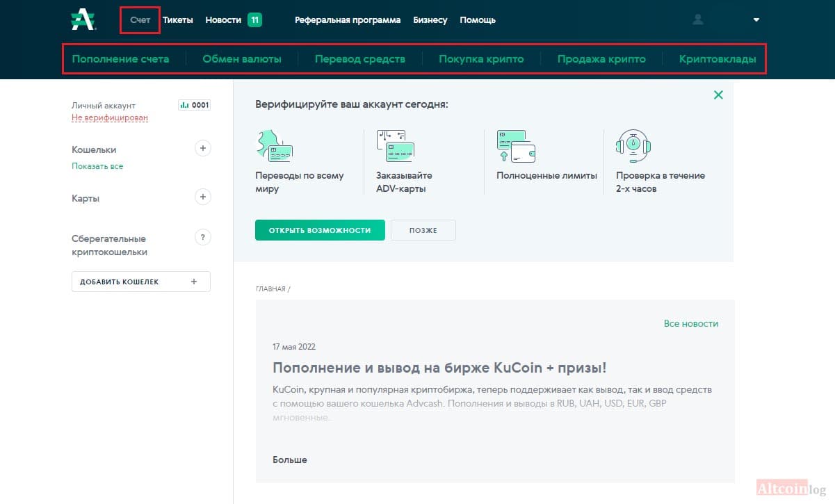Screen dimensions: 835x504
Task: Open help question mark for Сберегательные криптокошельки
Action: (x=202, y=238)
